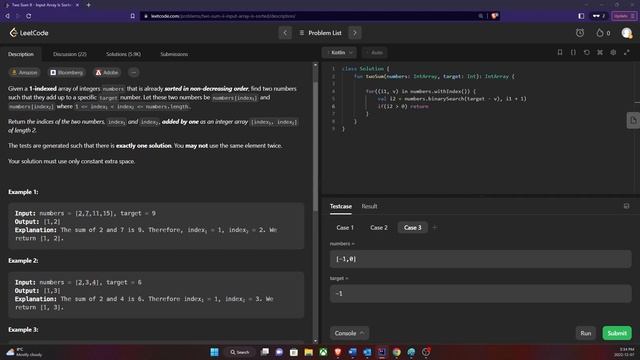Open the Kotlin language dropdown
The width and height of the screenshot is (640, 360).
coord(340,52)
